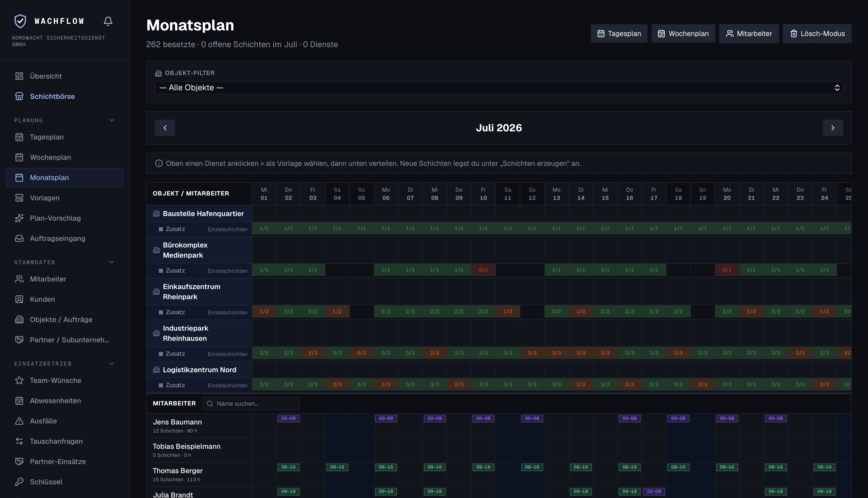Activate Lösch-Modus
868x498 pixels.
pyautogui.click(x=817, y=33)
